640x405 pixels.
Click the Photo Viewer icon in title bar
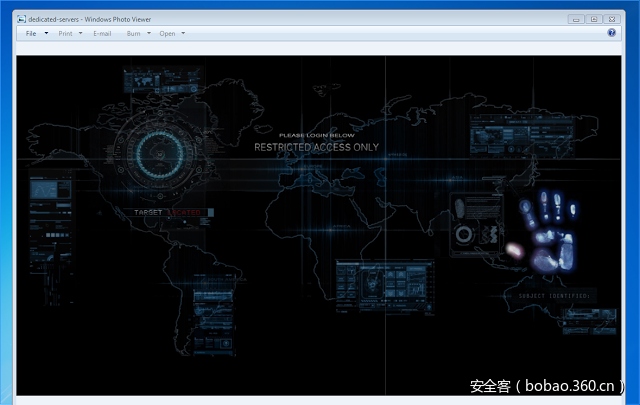tap(22, 19)
